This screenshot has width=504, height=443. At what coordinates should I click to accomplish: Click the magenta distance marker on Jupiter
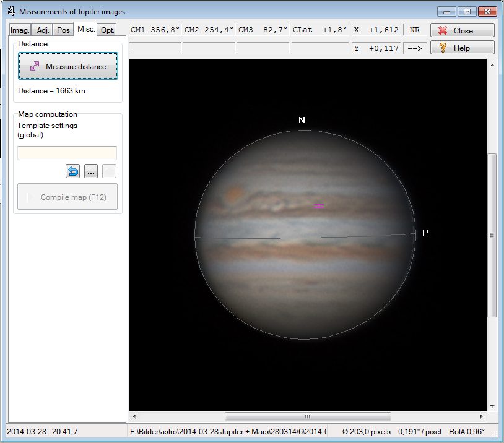[318, 205]
